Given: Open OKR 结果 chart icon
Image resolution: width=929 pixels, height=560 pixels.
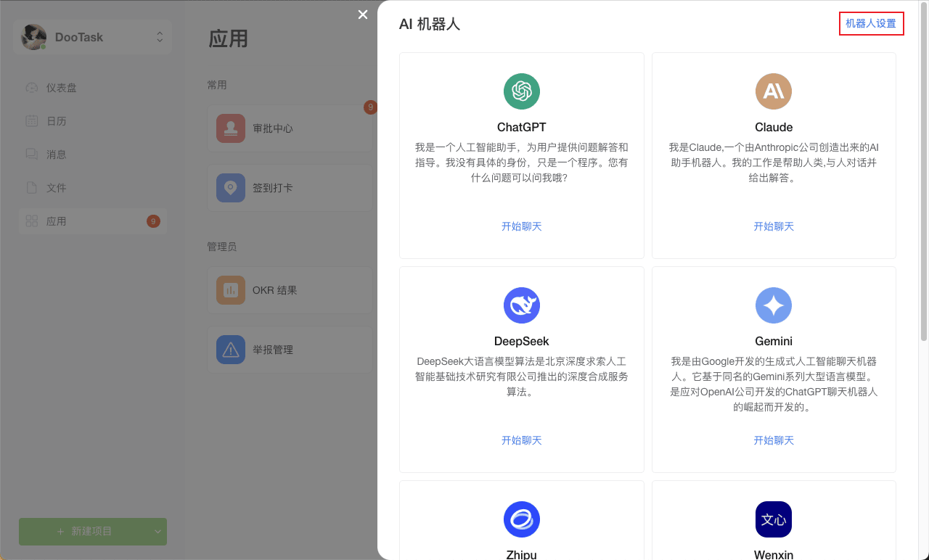Looking at the screenshot, I should (231, 290).
